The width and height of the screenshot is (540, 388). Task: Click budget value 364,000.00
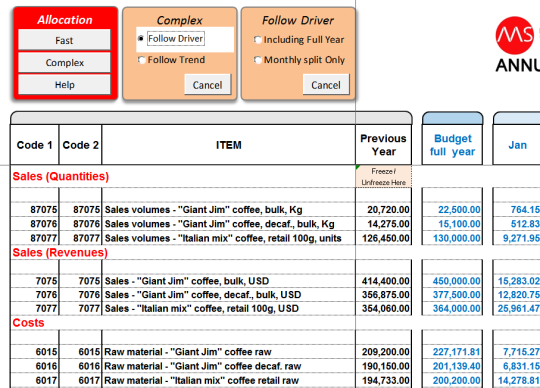pos(452,308)
